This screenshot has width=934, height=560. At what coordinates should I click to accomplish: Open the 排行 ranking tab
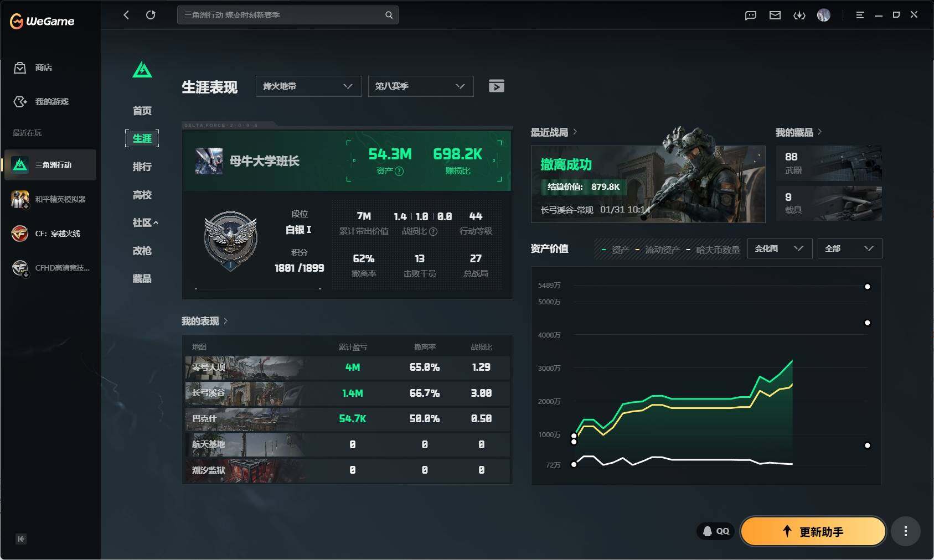point(142,167)
